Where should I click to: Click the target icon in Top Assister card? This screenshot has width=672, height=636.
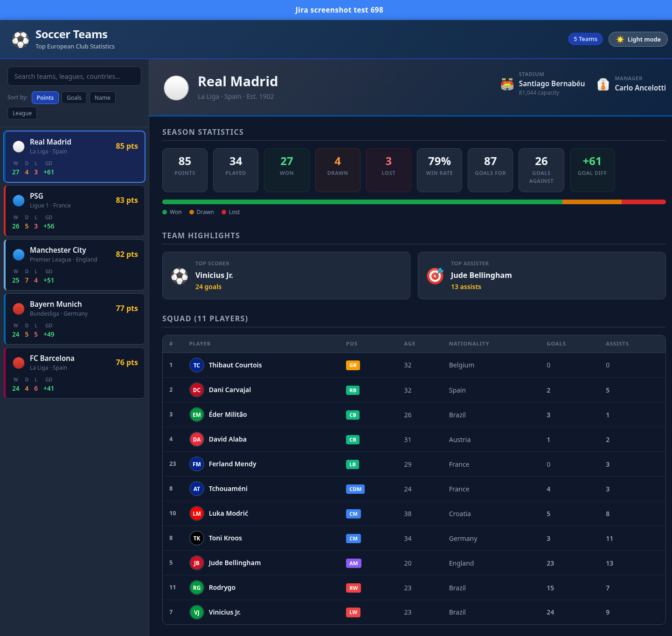click(435, 276)
